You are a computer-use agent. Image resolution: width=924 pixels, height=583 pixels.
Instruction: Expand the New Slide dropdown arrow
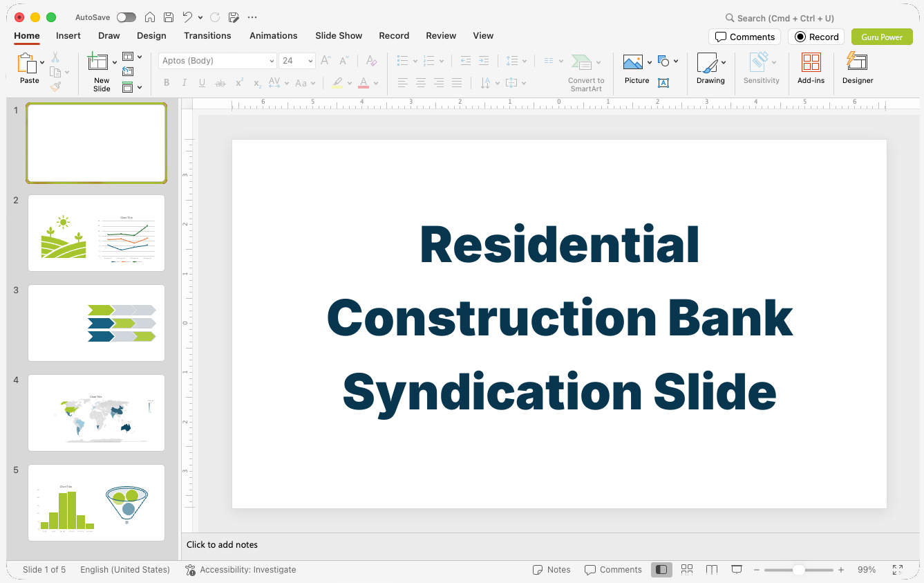click(115, 62)
